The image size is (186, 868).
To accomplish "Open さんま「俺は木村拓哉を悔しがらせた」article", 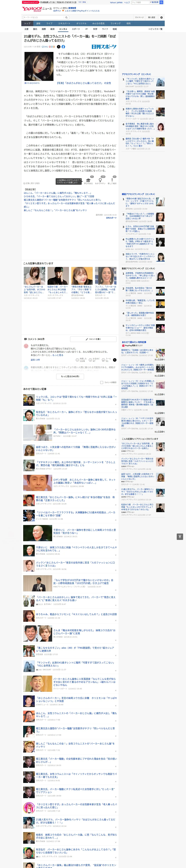I will click(x=84, y=632).
